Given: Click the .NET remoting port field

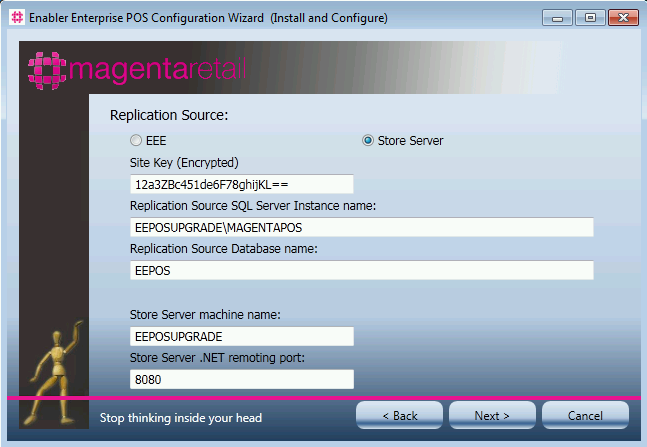Looking at the screenshot, I should pyautogui.click(x=242, y=379).
